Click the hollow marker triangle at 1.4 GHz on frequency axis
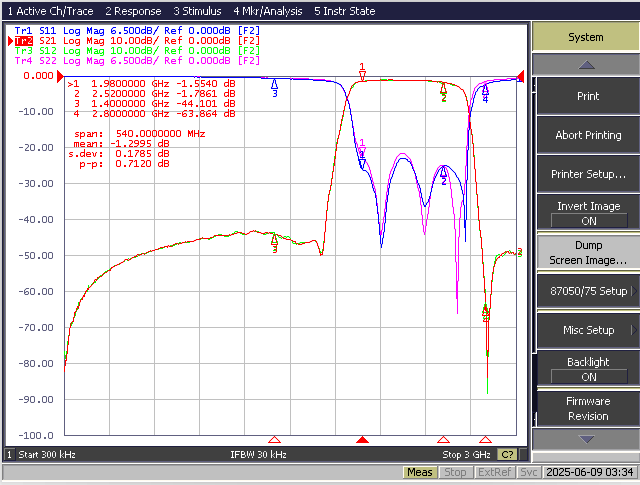 coord(274,440)
